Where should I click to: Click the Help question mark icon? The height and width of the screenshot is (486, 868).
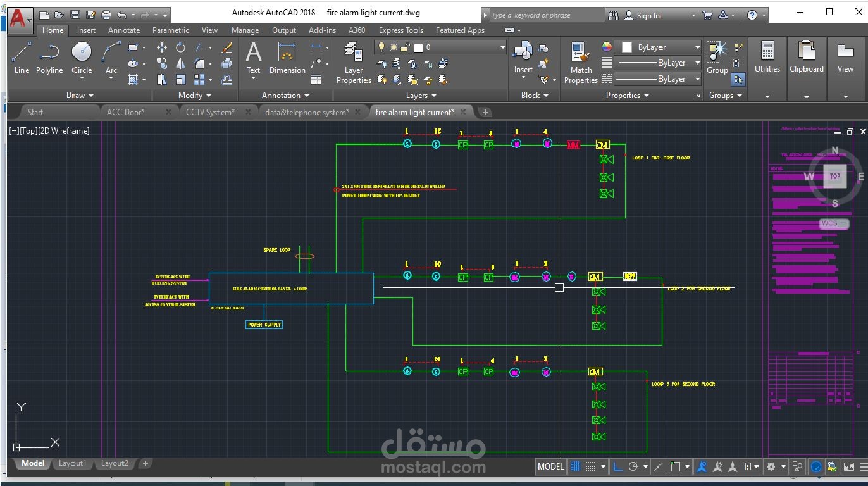click(x=752, y=15)
